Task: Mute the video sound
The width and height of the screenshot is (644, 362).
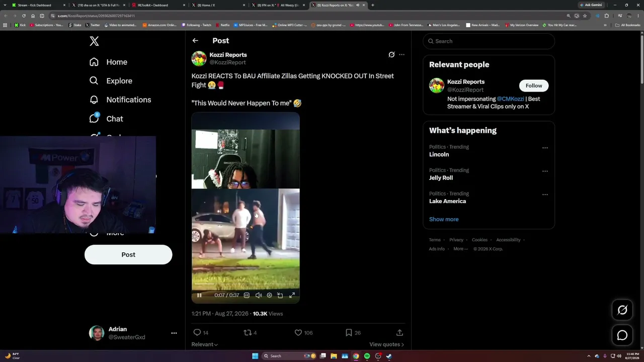Action: tap(258, 295)
